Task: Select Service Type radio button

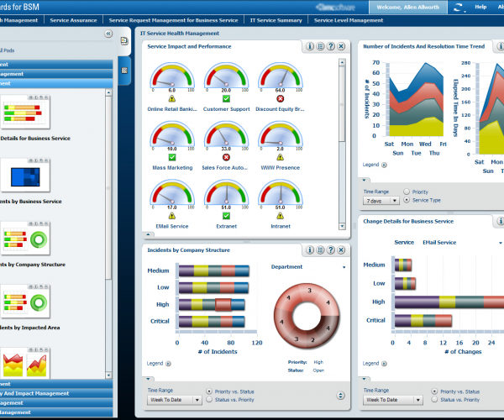Action: (x=407, y=200)
